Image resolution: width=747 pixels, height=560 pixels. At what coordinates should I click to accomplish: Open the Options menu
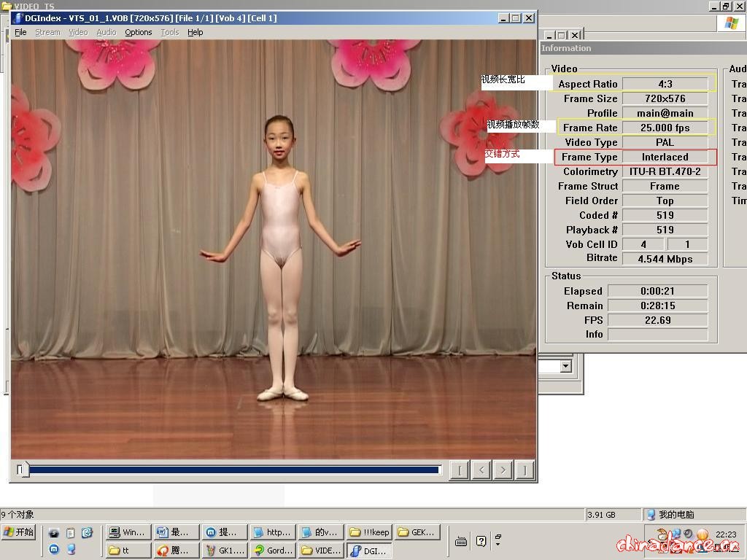[x=138, y=32]
